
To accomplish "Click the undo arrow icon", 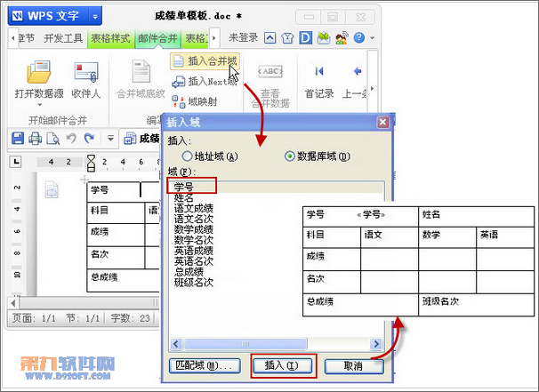I will (70, 138).
